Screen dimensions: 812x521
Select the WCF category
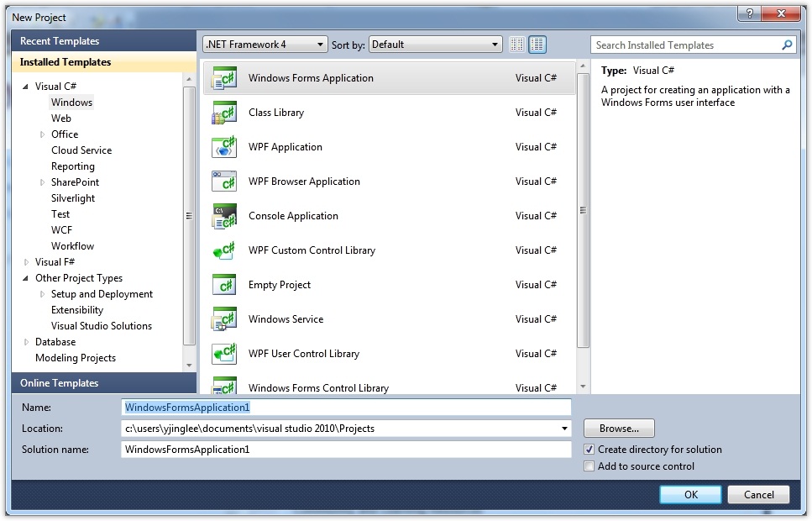pos(61,230)
